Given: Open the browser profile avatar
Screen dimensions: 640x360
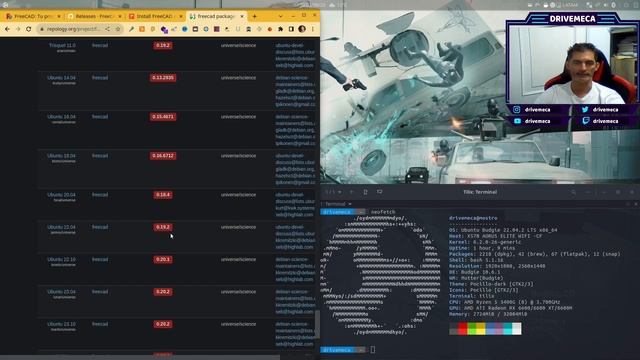Looking at the screenshot, I should pos(302,29).
